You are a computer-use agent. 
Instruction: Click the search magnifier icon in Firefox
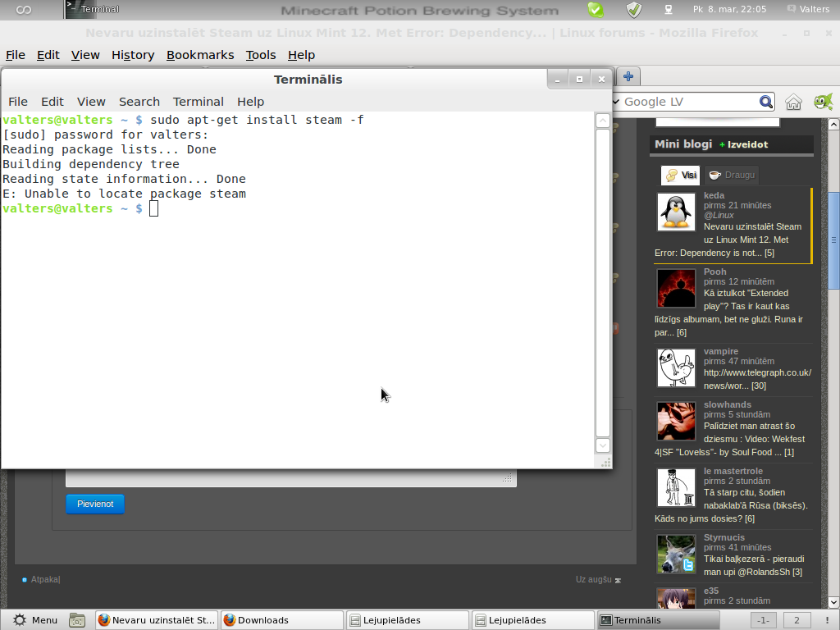coord(765,102)
